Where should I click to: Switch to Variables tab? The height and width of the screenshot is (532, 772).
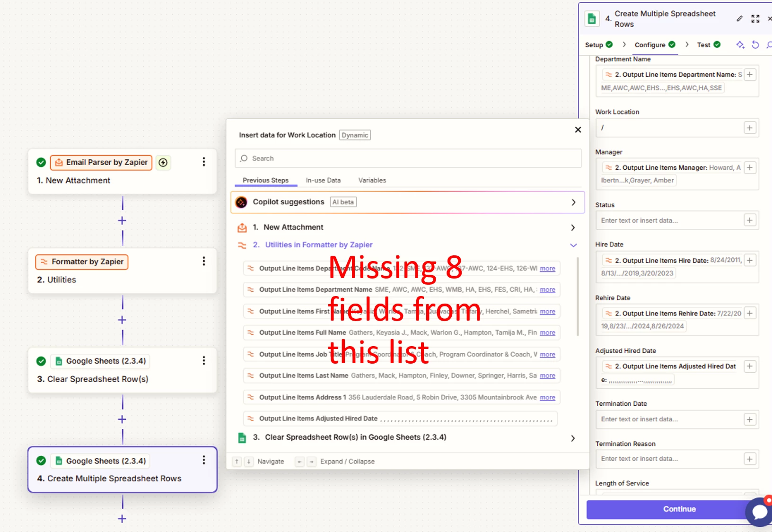[x=372, y=180]
